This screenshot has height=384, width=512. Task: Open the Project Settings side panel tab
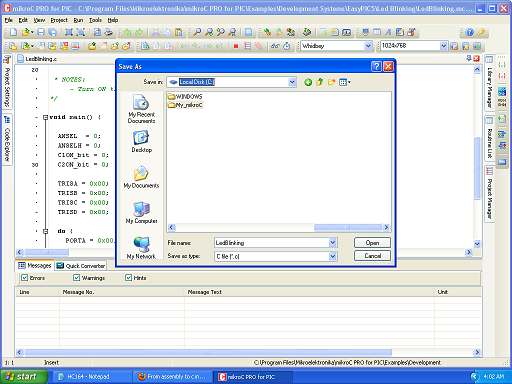coord(7,82)
